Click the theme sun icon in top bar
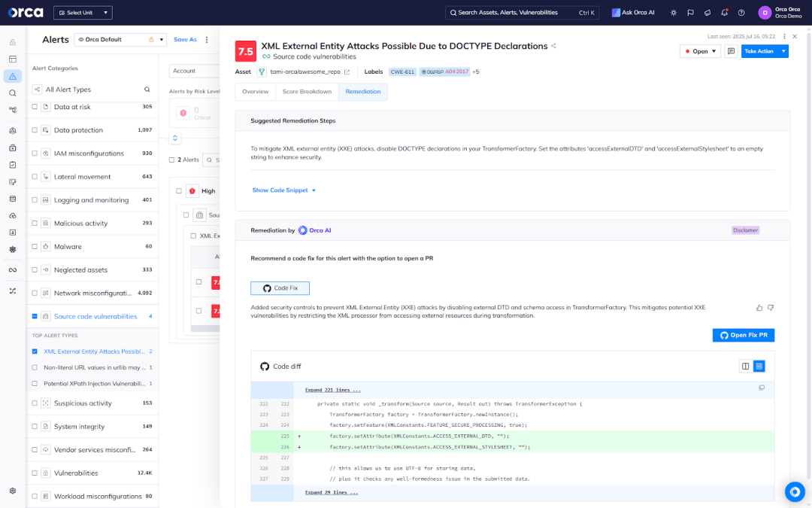Screen dimensions: 812x508 point(673,13)
